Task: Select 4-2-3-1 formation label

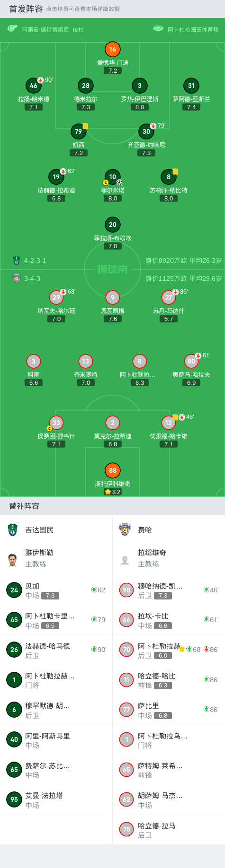Action: [x=36, y=260]
